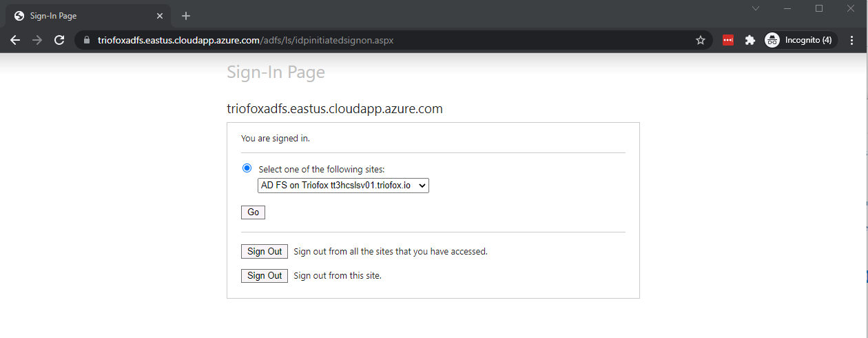The image size is (868, 338).
Task: Select the 'Select one of the following sites' radio button
Action: [247, 168]
